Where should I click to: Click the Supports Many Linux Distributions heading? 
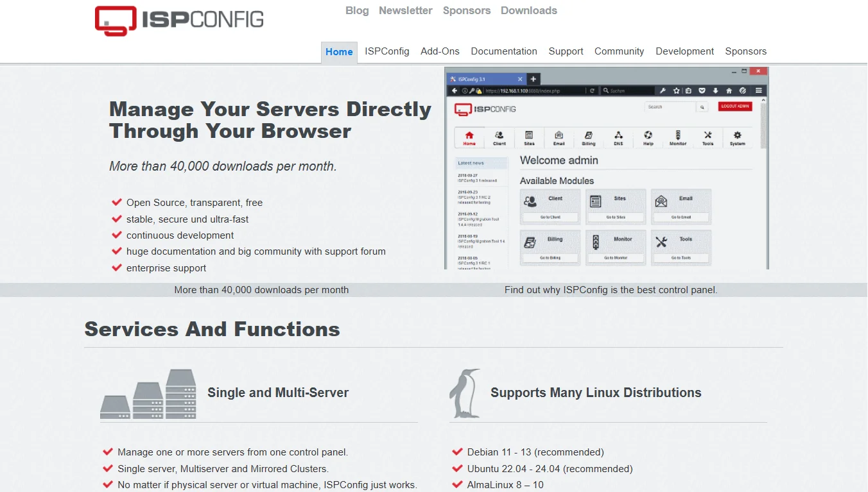point(596,393)
